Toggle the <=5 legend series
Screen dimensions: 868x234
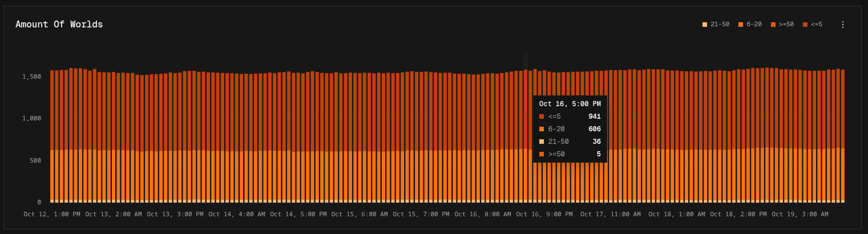tap(813, 25)
